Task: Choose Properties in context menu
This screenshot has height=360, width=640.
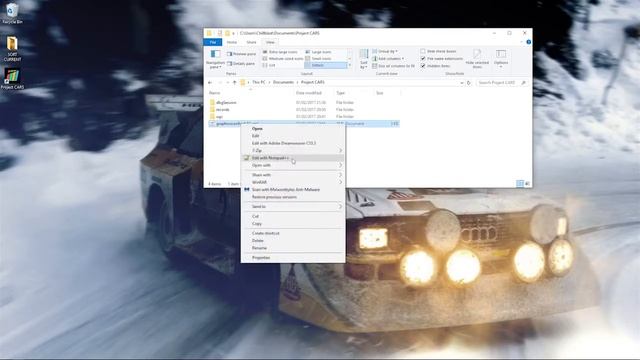Action: (x=293, y=258)
